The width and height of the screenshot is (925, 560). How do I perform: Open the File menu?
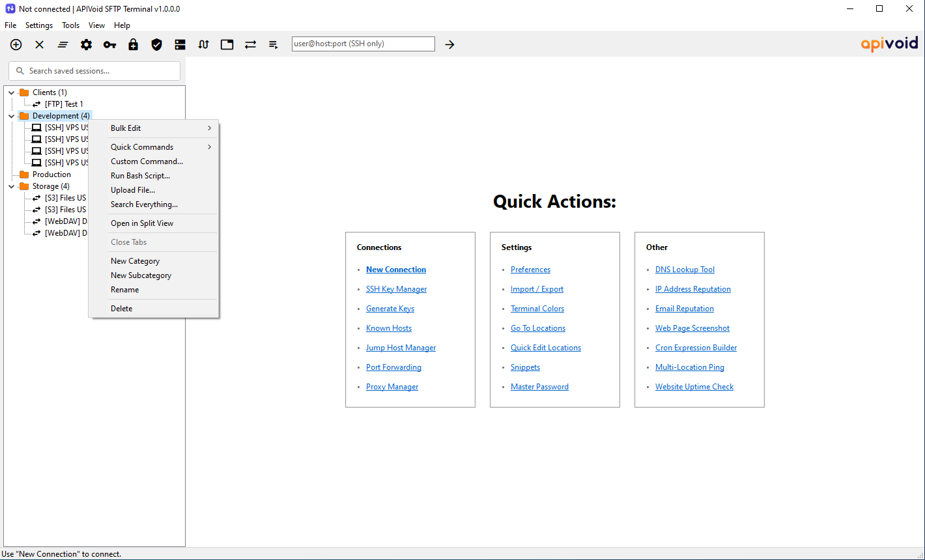point(10,25)
